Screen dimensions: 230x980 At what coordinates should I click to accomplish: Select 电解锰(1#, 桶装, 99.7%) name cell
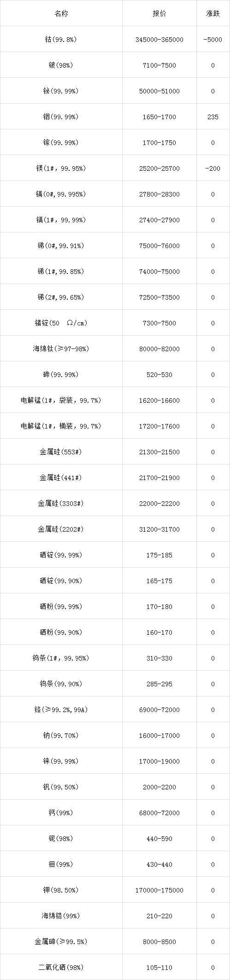pos(61,426)
